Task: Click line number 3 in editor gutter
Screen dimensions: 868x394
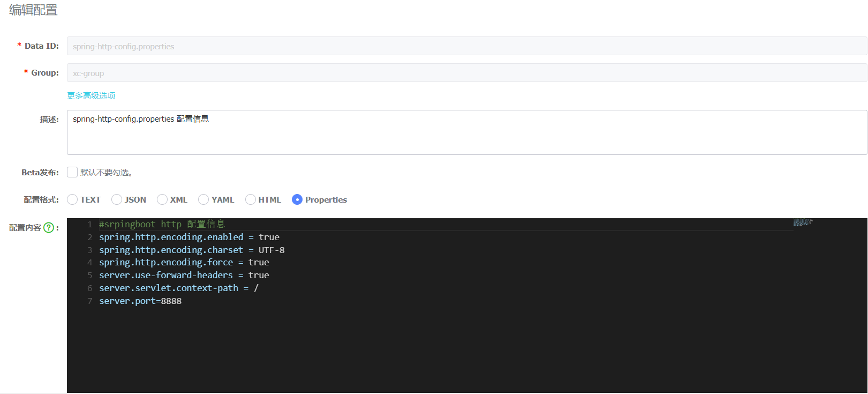Action: 89,250
